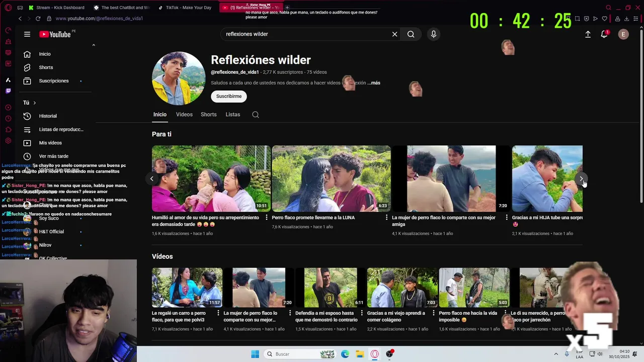This screenshot has height=362, width=644.
Task: Submit search with magnifier button
Action: (x=411, y=34)
